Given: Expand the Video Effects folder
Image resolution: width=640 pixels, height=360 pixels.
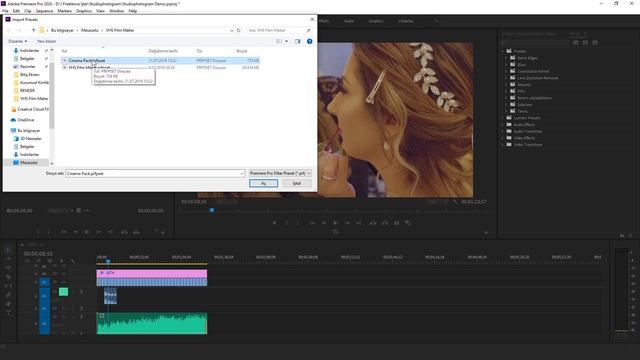Looking at the screenshot, I should point(503,138).
